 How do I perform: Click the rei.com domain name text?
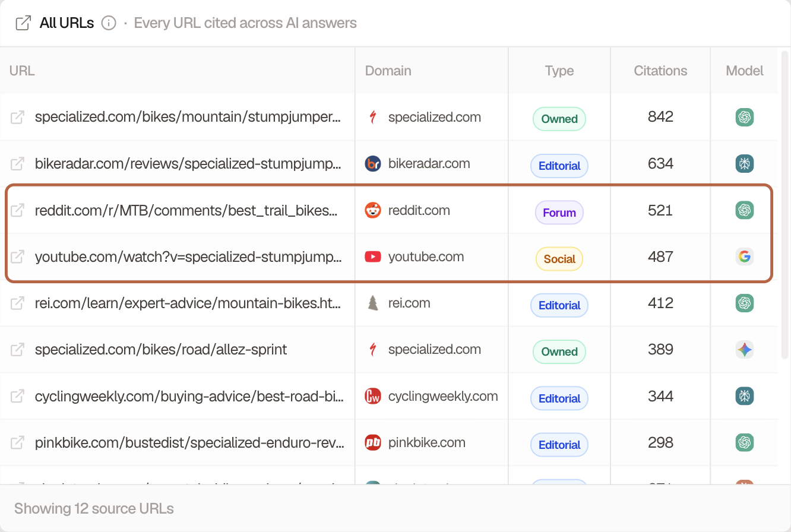tap(409, 303)
